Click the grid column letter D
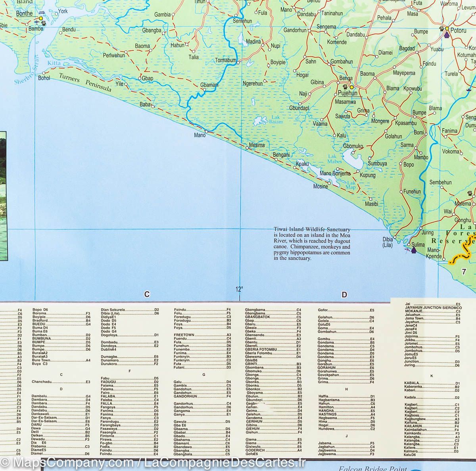This screenshot has width=476, height=471. (344, 294)
